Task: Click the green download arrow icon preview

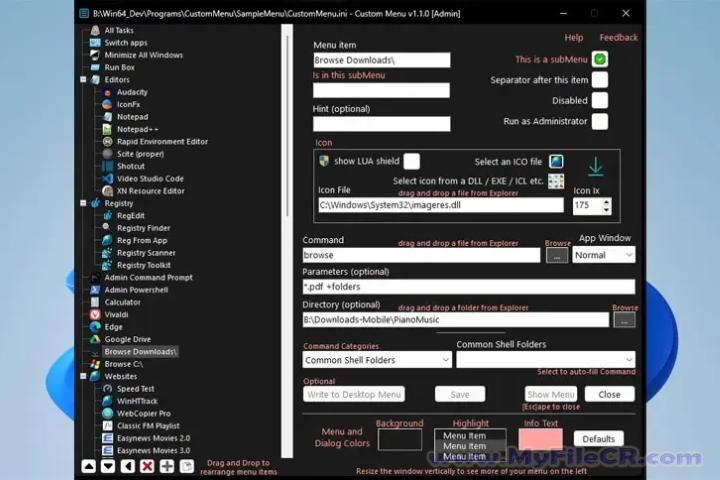Action: [596, 166]
